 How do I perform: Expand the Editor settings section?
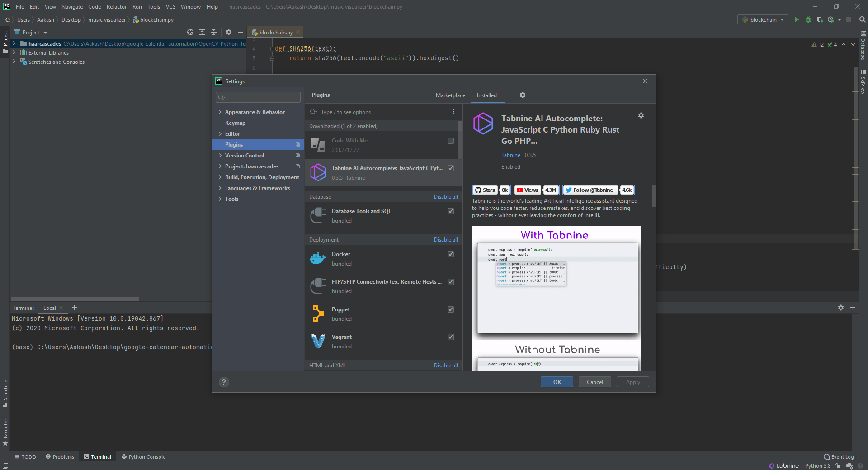[x=220, y=134]
